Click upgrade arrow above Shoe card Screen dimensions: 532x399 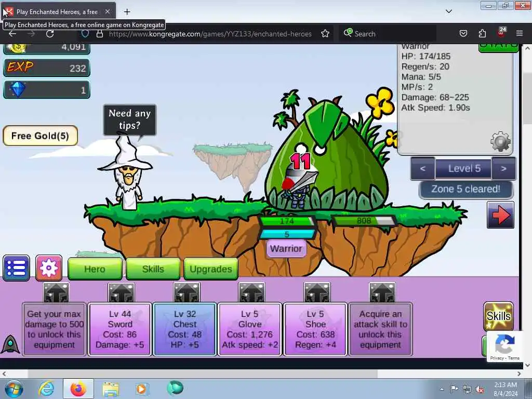coord(317,292)
